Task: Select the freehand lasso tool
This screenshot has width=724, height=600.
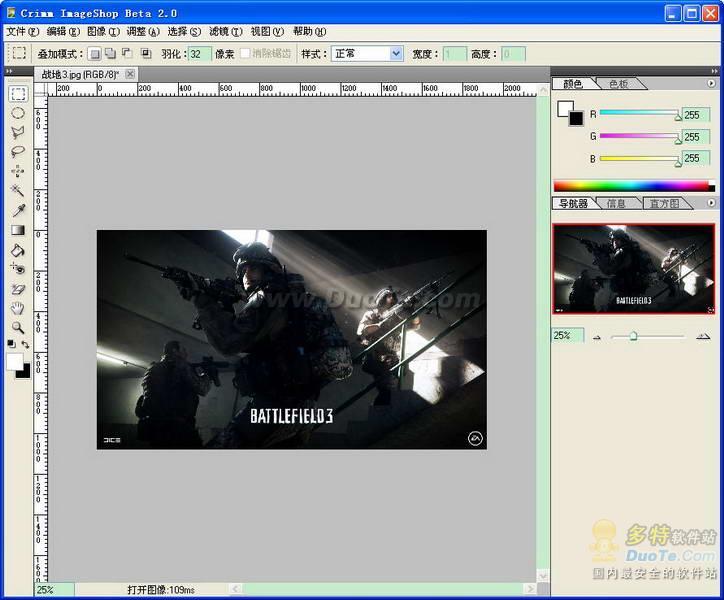Action: tap(18, 152)
